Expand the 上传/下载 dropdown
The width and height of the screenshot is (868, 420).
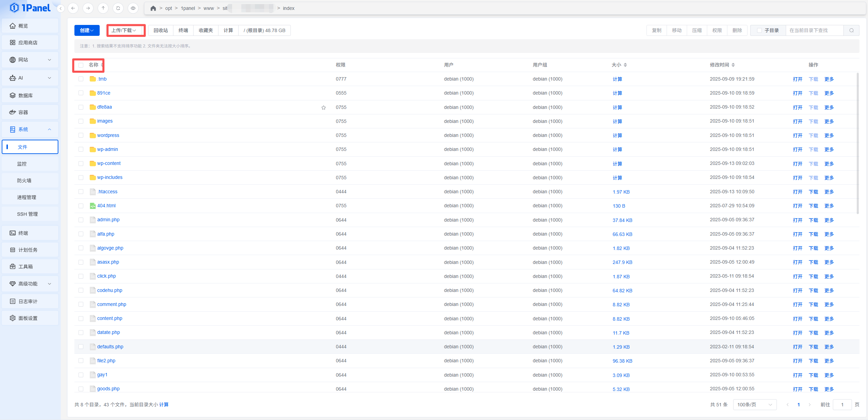[124, 30]
